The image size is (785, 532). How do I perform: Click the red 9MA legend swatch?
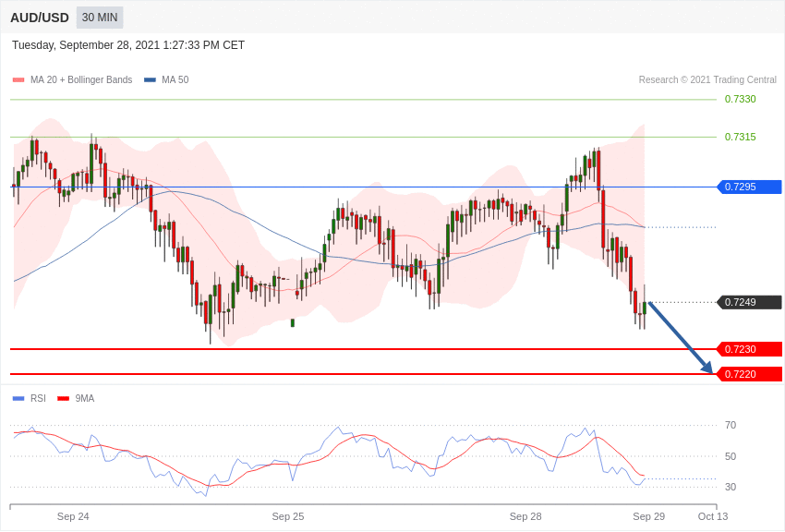(64, 398)
